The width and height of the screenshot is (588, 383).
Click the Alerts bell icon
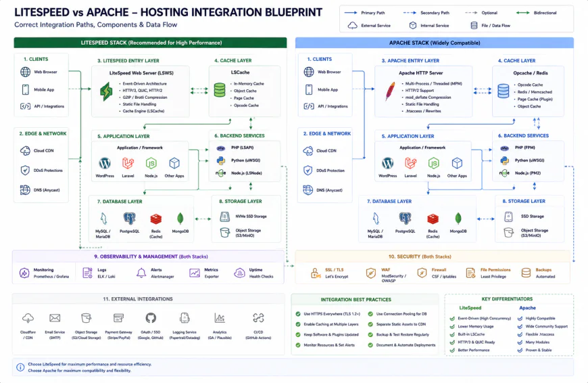(x=141, y=273)
